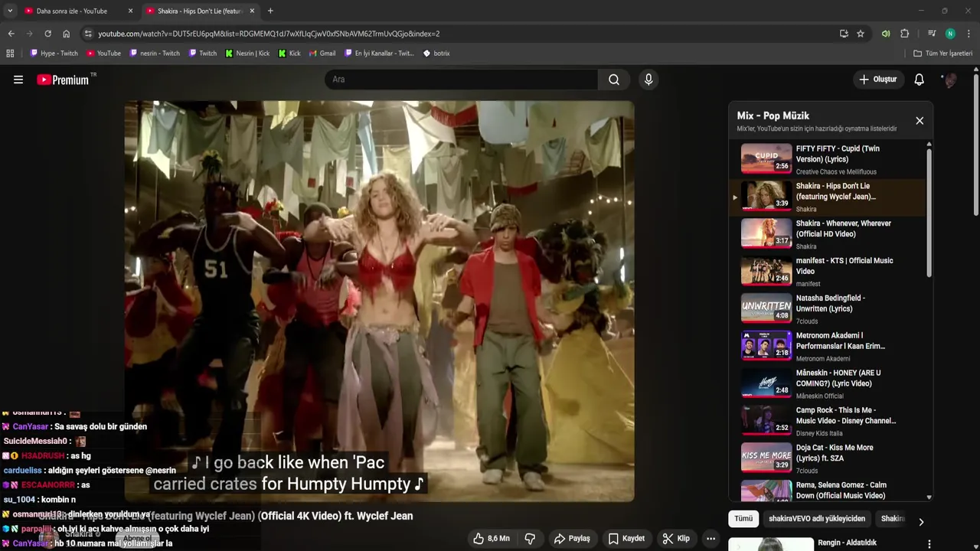The width and height of the screenshot is (980, 551).
Task: Dislike the video with thumbs-down icon
Action: [530, 539]
